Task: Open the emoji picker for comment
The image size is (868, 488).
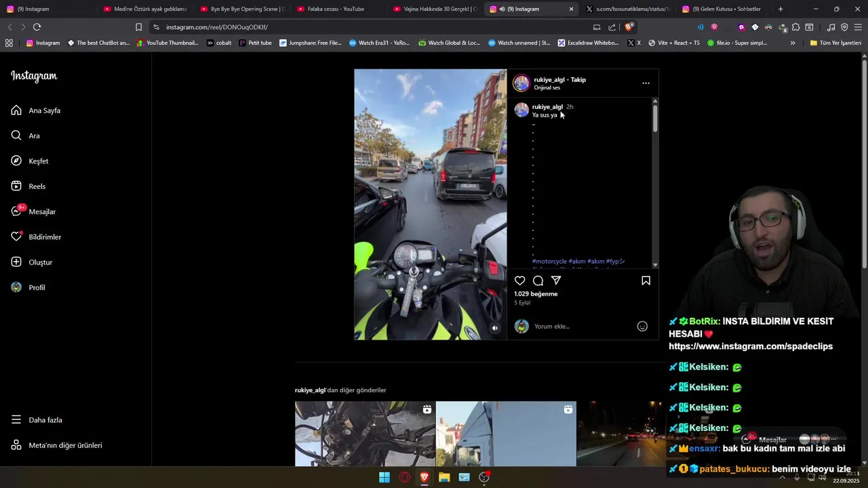Action: [x=642, y=327]
